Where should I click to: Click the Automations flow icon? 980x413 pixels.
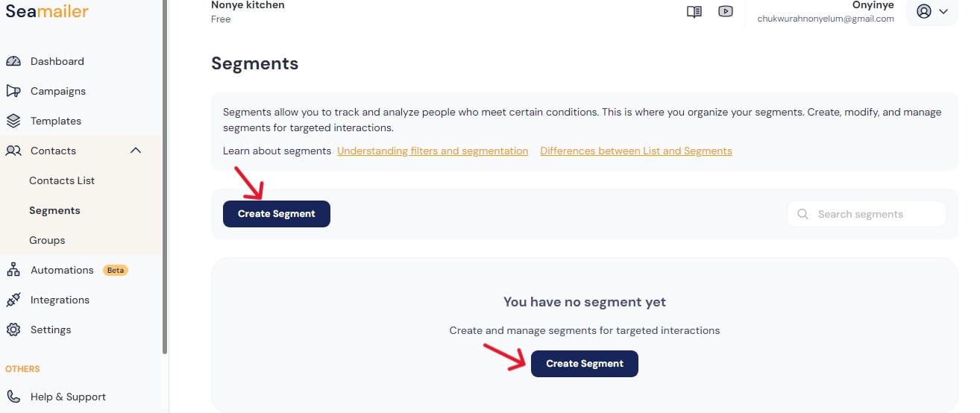tap(13, 270)
